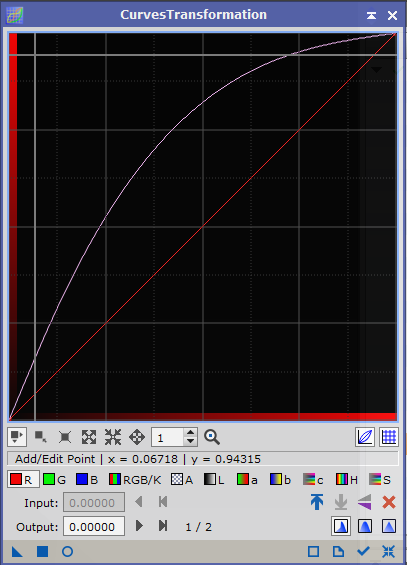This screenshot has width=408, height=565.
Task: Switch to the G green channel
Action: 54,480
